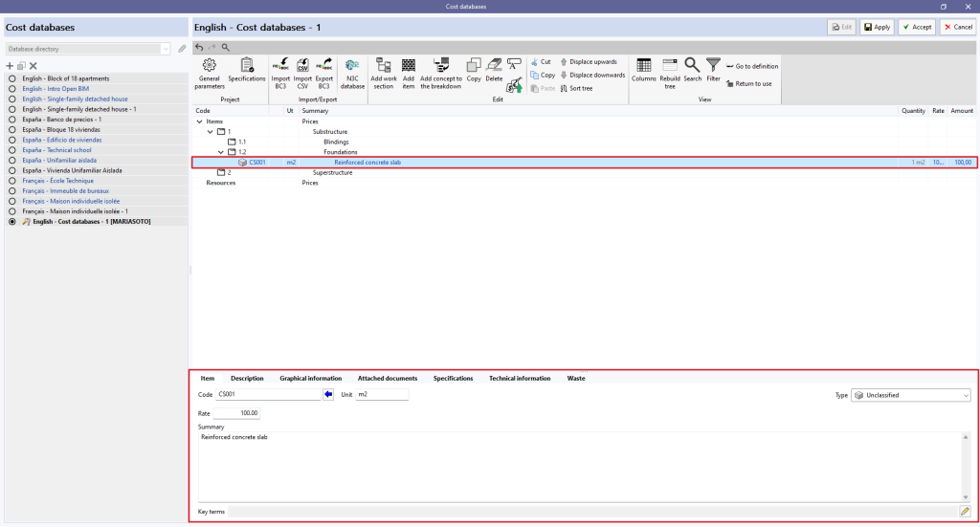Screen dimensions: 980x527
Task: Click Import CSV
Action: 302,73
